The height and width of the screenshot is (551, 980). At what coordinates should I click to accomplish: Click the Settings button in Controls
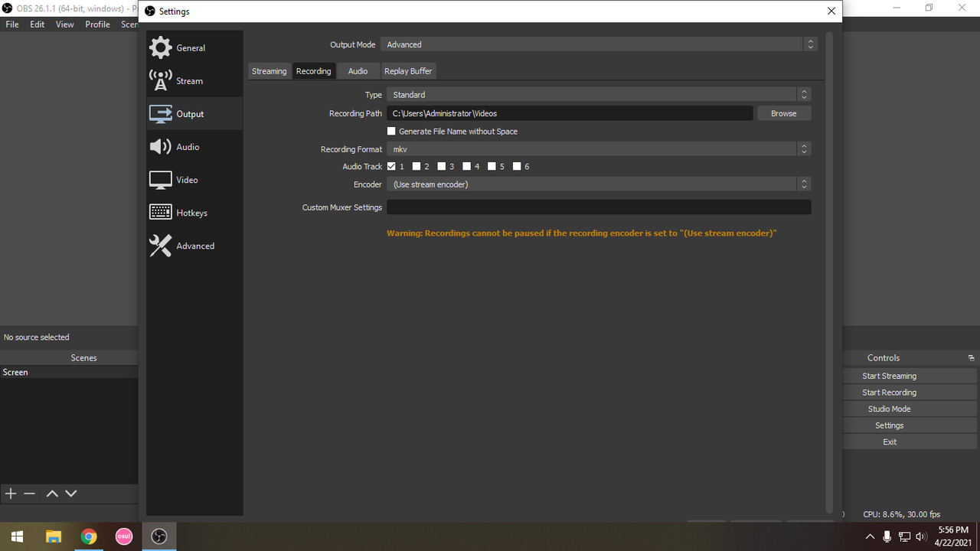coord(889,425)
